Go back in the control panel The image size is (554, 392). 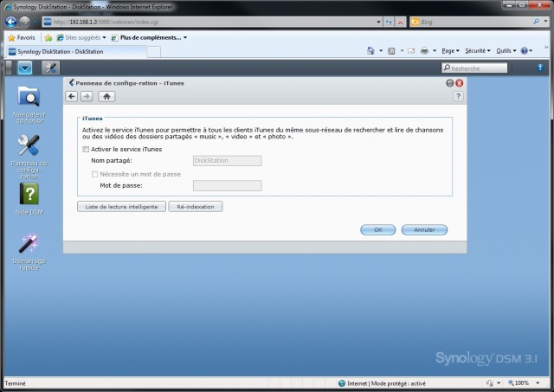(72, 96)
